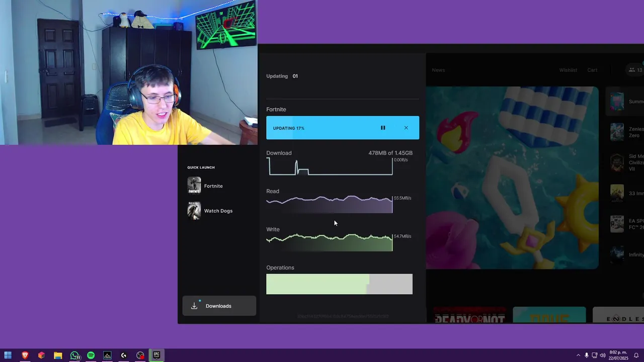This screenshot has width=644, height=362.
Task: Select the 33 Immortals entry
Action: (x=626, y=193)
